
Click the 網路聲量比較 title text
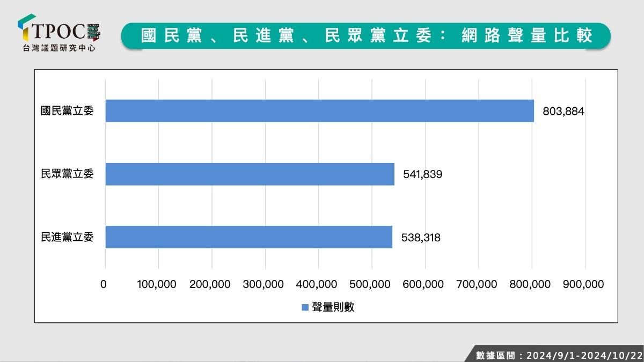point(526,35)
